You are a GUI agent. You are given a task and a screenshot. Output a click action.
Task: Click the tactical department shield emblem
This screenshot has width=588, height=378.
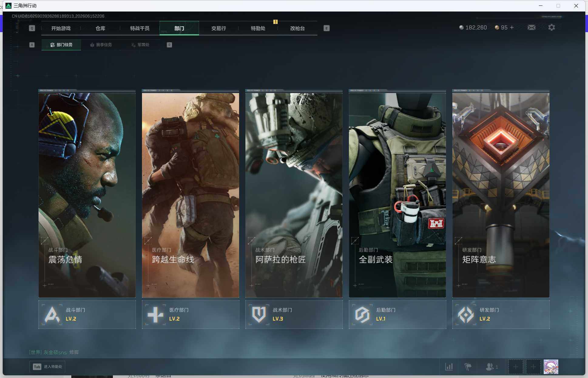pyautogui.click(x=259, y=315)
